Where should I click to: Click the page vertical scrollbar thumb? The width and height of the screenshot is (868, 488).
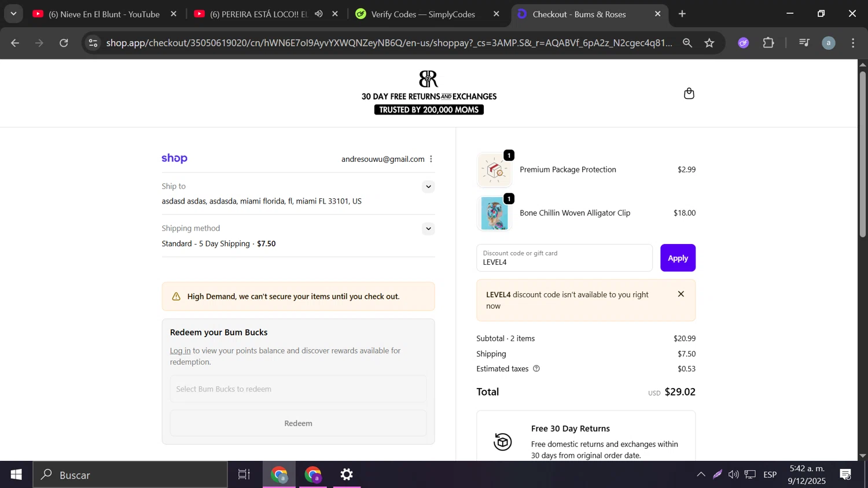(x=862, y=154)
